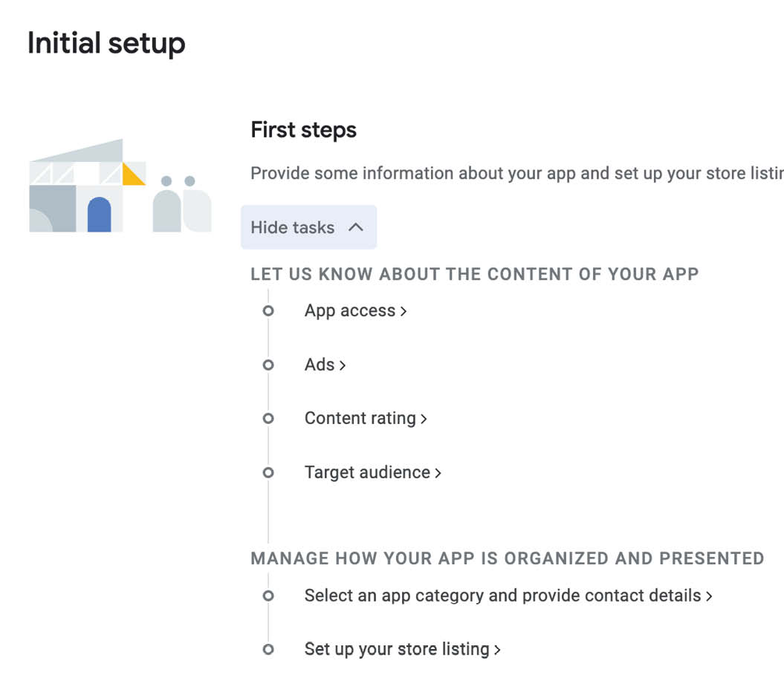Select the circle marker beside Ads
This screenshot has height=681, width=784.
(268, 365)
